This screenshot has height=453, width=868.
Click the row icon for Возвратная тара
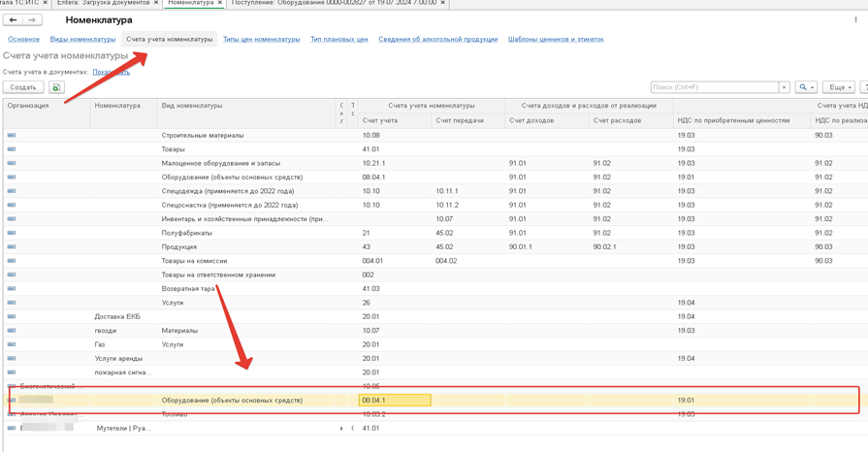pyautogui.click(x=12, y=288)
